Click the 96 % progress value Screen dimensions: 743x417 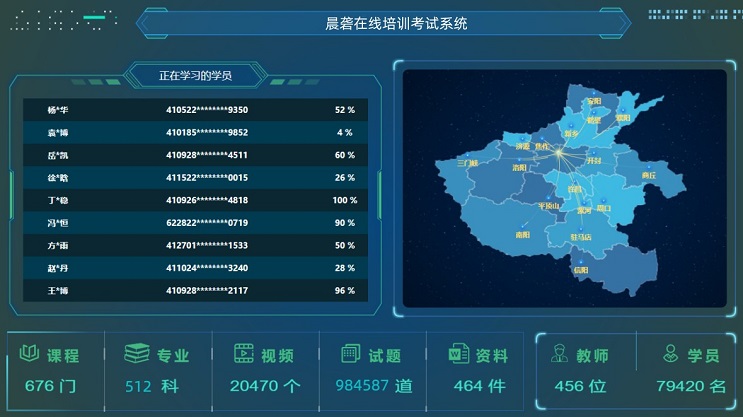[x=345, y=290]
